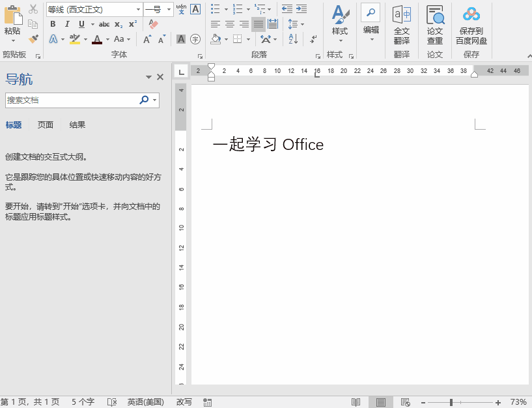Toggle Italic formatting
This screenshot has height=408, width=532.
click(67, 24)
